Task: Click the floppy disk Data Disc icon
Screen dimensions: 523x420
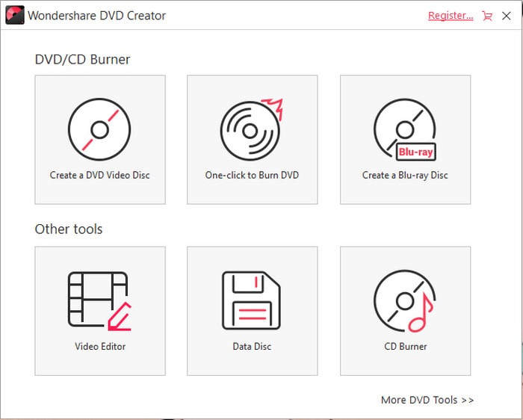Action: [x=252, y=300]
